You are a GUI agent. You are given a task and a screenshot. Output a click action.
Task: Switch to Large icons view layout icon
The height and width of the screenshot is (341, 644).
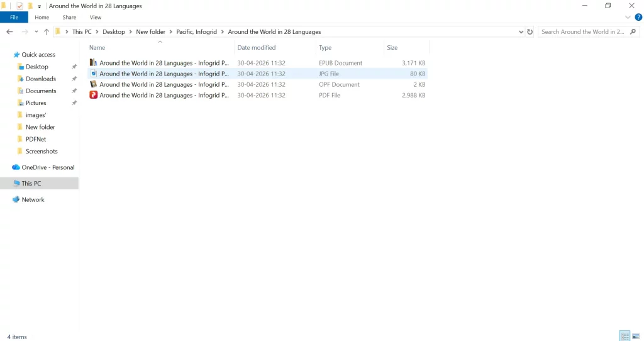click(636, 336)
